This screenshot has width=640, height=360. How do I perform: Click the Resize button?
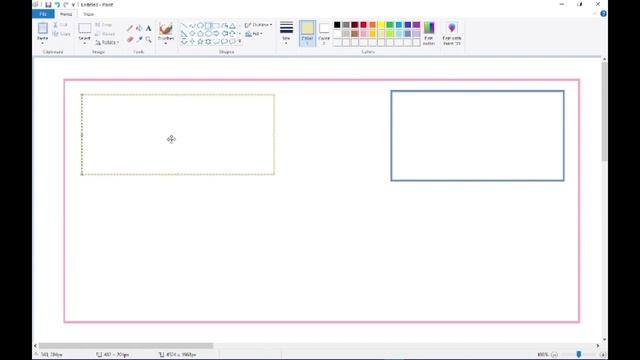click(105, 34)
